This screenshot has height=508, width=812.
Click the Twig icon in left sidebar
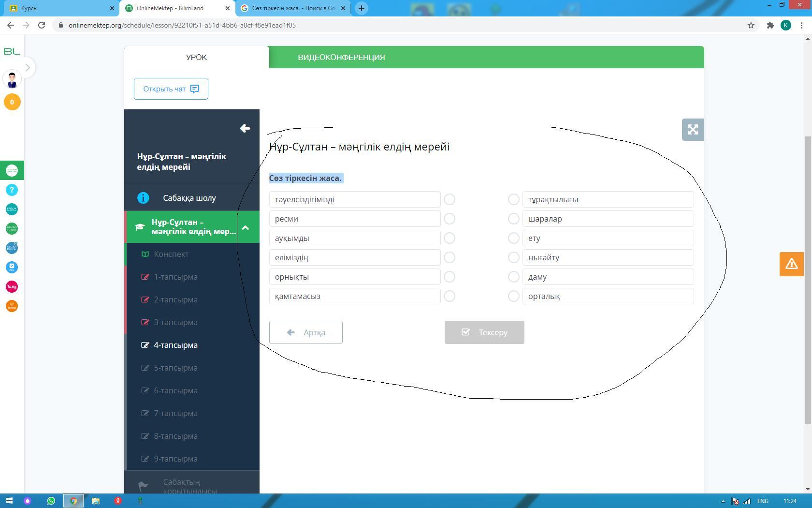pyautogui.click(x=12, y=287)
